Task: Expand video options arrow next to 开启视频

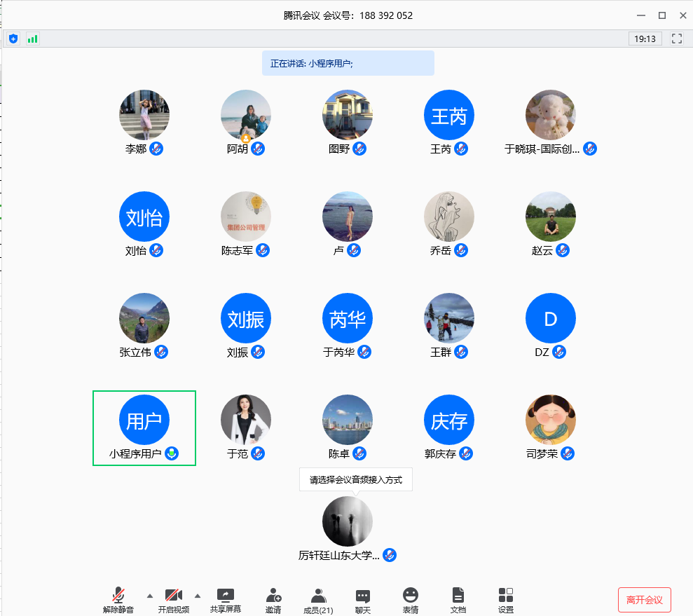Action: point(198,596)
